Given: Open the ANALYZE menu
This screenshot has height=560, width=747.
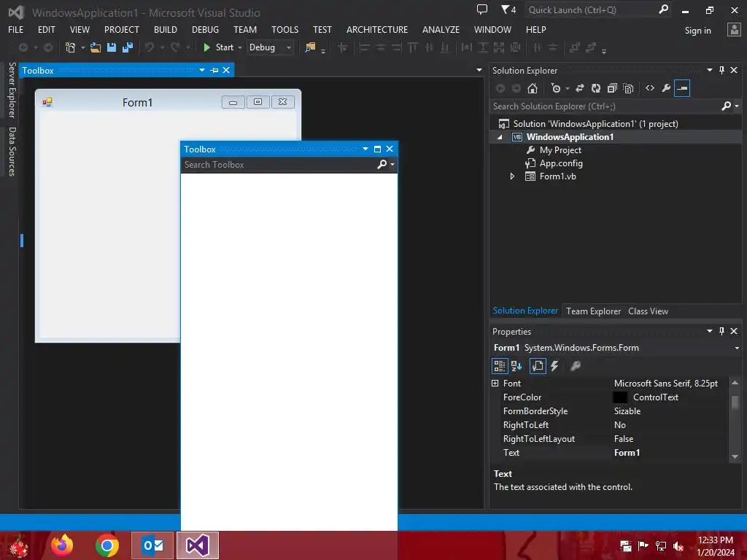Looking at the screenshot, I should point(441,29).
